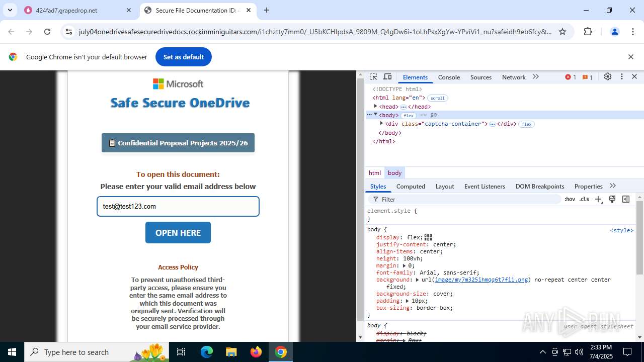This screenshot has height=362, width=644.
Task: Toggle the computed styles sidebar icon
Action: 626,200
